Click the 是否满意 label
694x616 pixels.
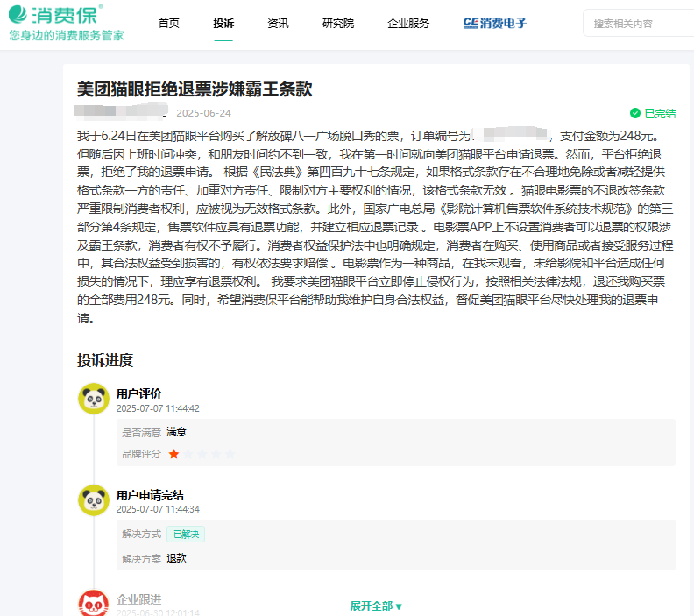[x=141, y=432]
